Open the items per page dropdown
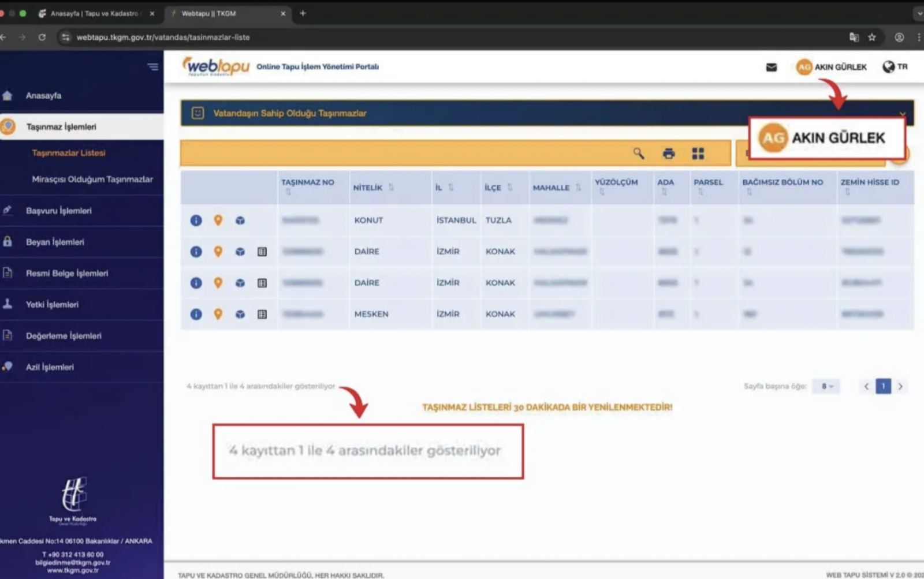 (826, 386)
